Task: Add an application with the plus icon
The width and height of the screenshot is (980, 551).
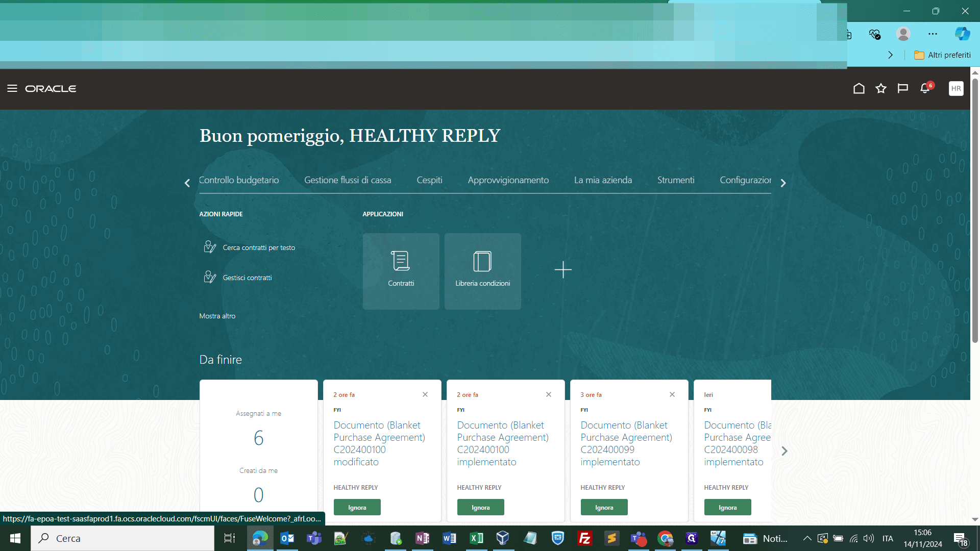Action: pos(563,269)
